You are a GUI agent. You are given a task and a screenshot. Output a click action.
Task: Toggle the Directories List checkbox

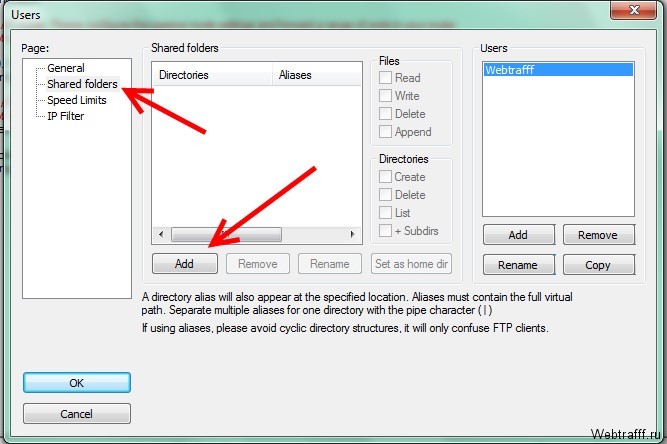point(385,213)
